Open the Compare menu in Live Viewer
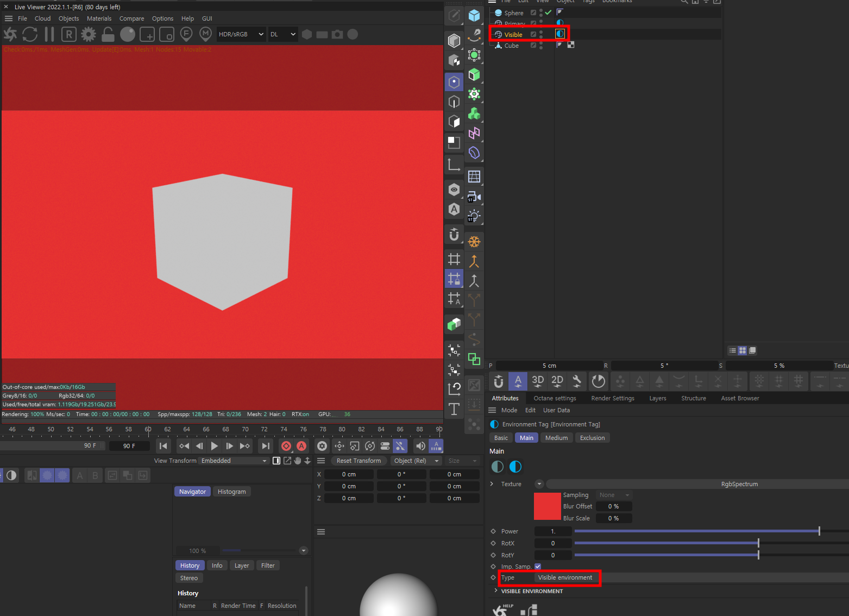 [131, 18]
